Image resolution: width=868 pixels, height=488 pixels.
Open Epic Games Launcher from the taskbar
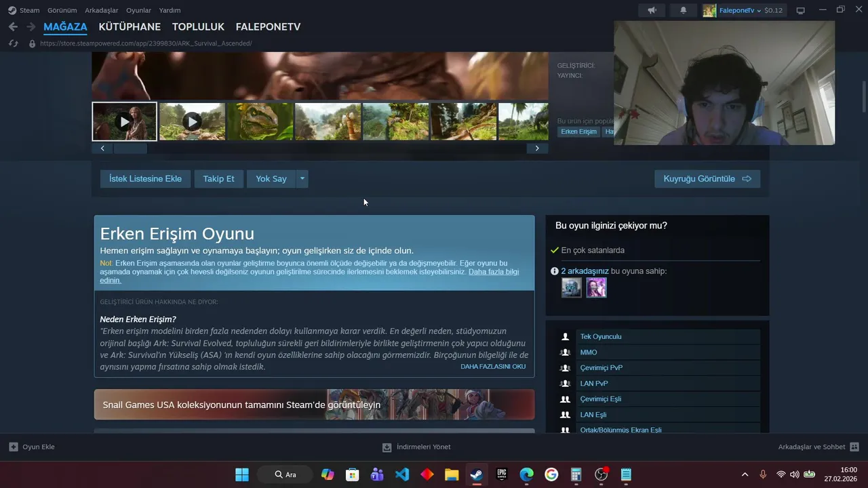(x=502, y=474)
